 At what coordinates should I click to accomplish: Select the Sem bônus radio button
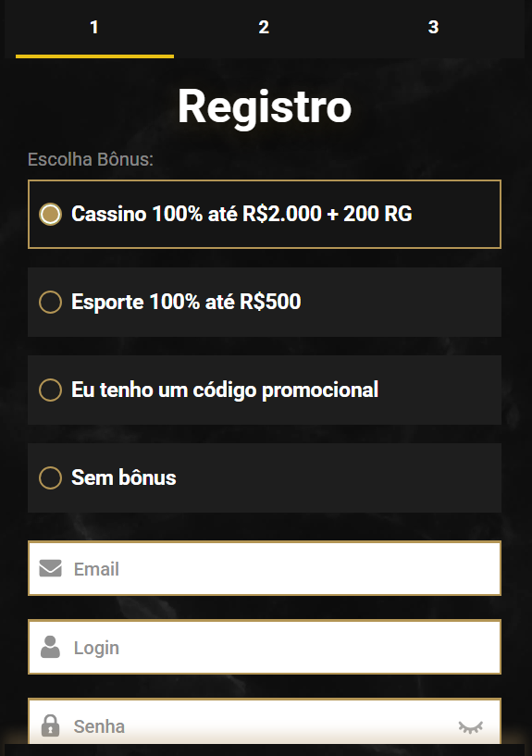[x=50, y=477]
